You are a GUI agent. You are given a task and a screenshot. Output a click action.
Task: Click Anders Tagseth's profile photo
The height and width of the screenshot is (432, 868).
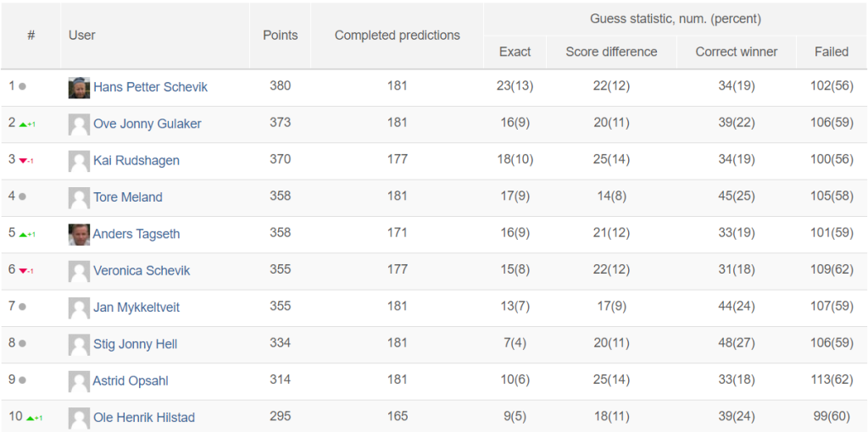[79, 235]
